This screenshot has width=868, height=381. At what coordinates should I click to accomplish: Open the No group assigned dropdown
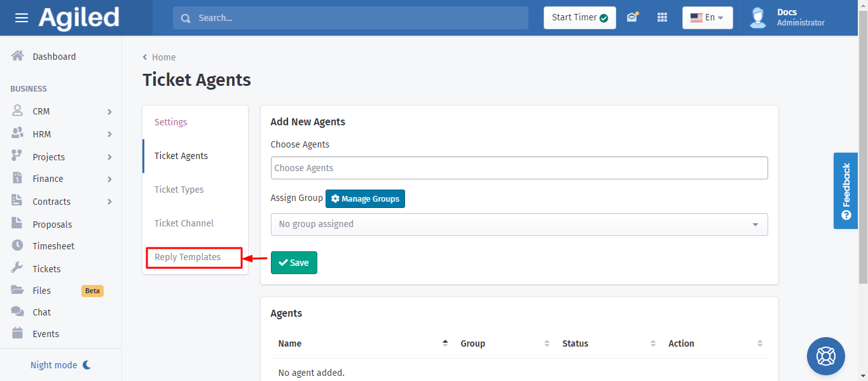click(519, 225)
